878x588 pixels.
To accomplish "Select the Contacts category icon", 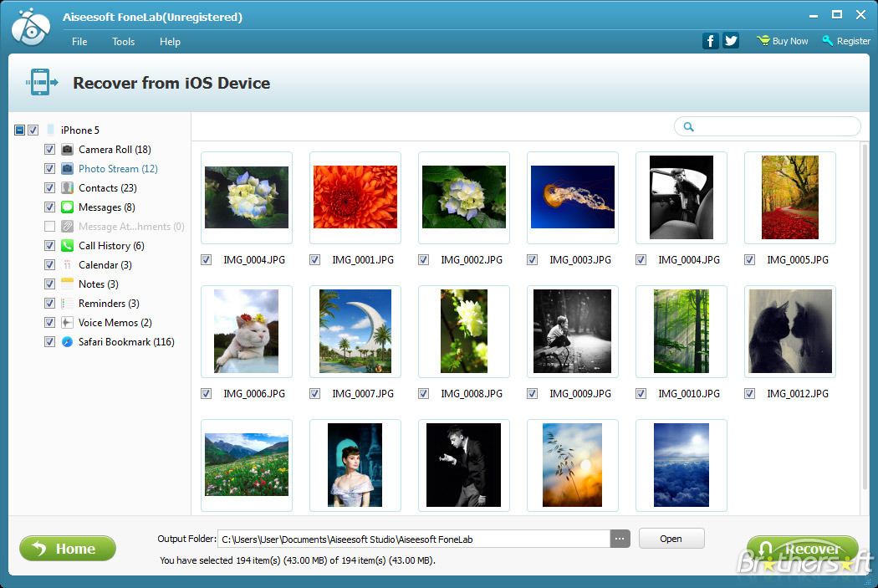I will click(x=68, y=188).
